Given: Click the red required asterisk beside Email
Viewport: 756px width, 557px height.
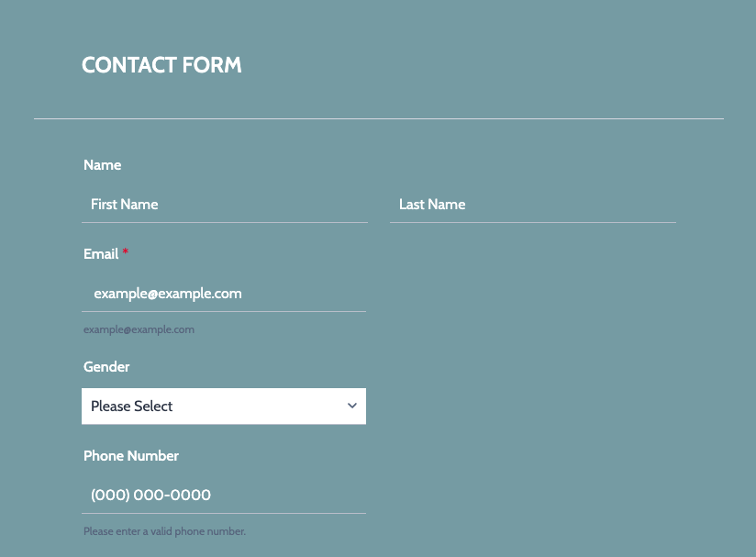Looking at the screenshot, I should point(126,252).
